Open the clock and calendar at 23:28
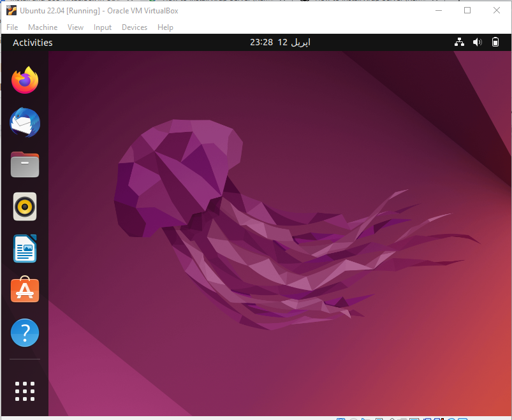512x420 pixels. [x=280, y=43]
